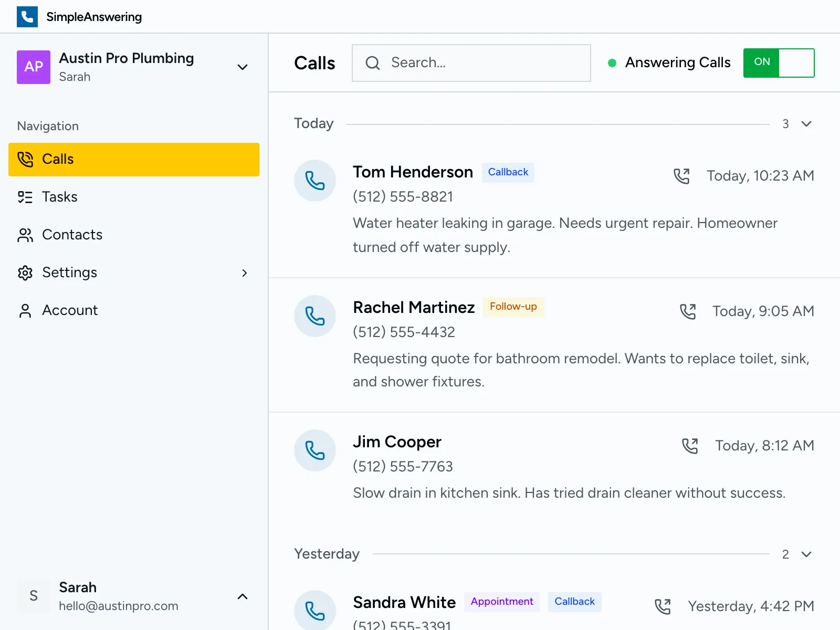Click the green Answering Calls status dot
This screenshot has width=840, height=630.
tap(612, 62)
